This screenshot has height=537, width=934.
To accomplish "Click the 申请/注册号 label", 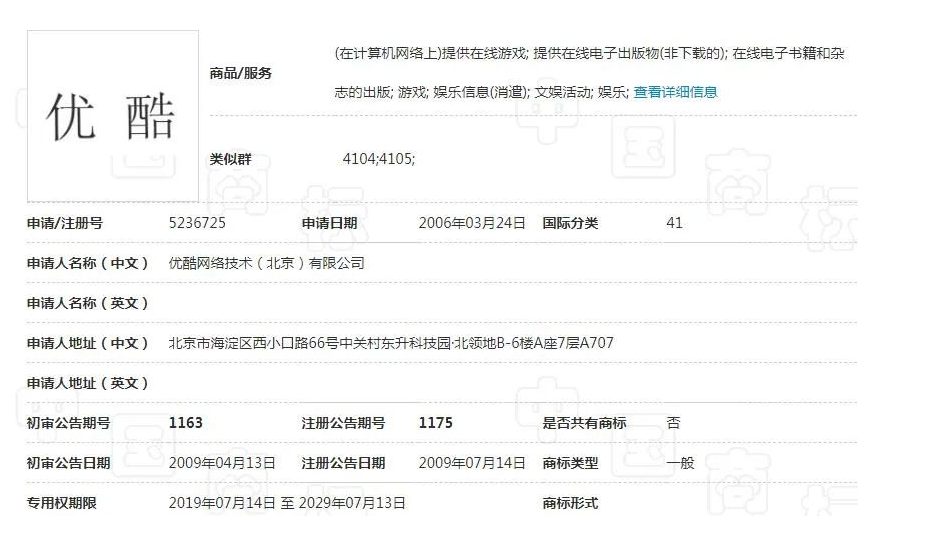I will [65, 223].
